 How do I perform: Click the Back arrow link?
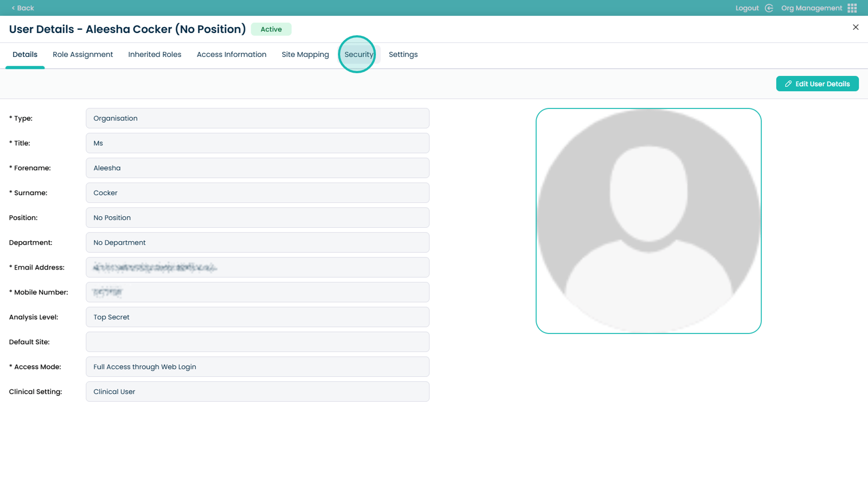(22, 8)
